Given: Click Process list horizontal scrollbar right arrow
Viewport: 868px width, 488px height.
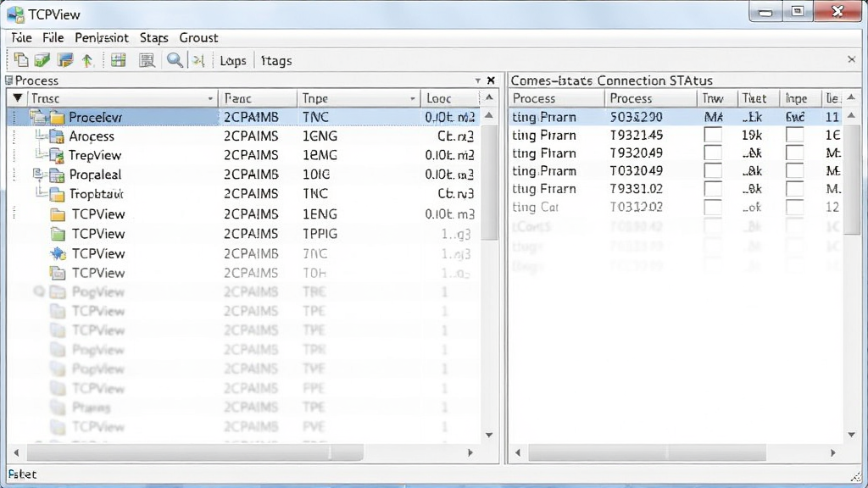Looking at the screenshot, I should (470, 452).
